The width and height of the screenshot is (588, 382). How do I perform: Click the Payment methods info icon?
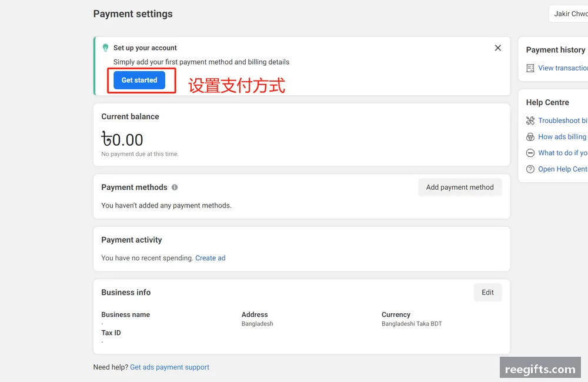175,187
